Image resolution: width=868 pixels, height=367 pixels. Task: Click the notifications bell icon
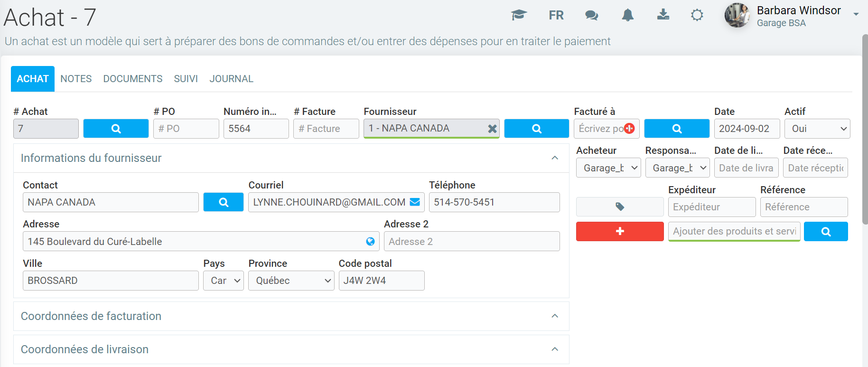627,15
